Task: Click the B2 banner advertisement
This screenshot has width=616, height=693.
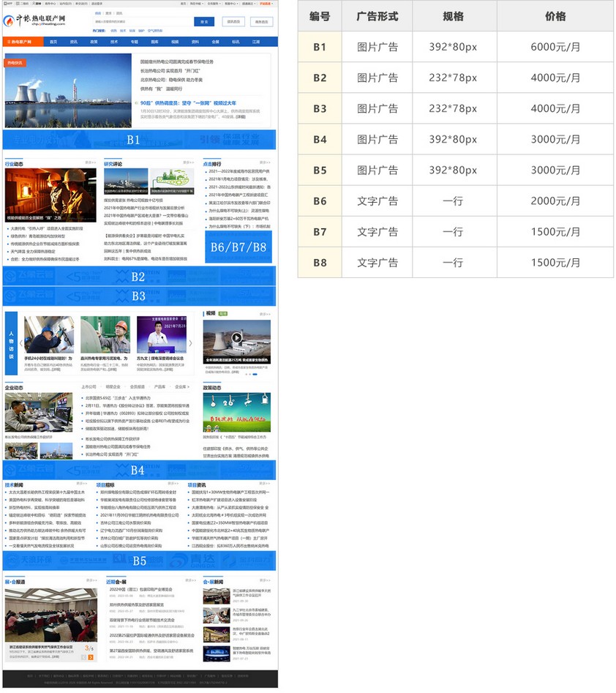Action: [139, 277]
